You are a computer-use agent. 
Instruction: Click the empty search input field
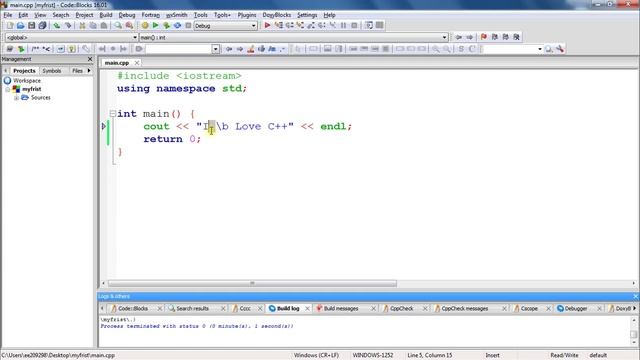coord(179,49)
